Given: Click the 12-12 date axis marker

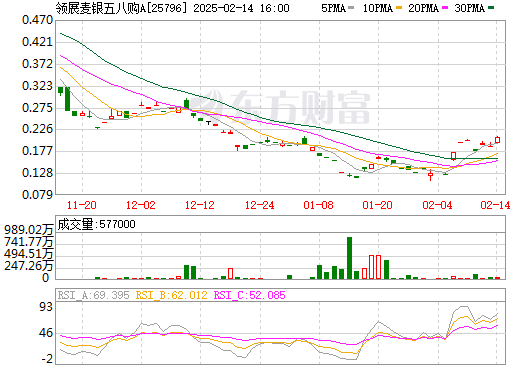Looking at the screenshot, I should [x=200, y=205].
